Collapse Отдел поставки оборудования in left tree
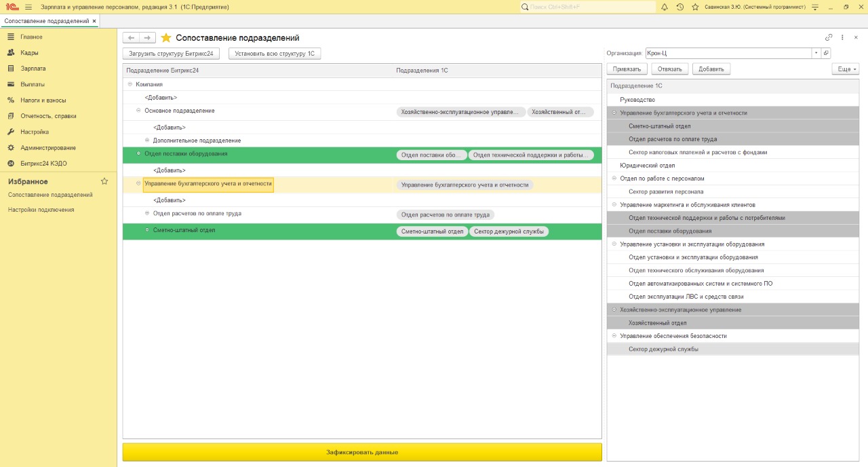The image size is (868, 467). coord(138,153)
